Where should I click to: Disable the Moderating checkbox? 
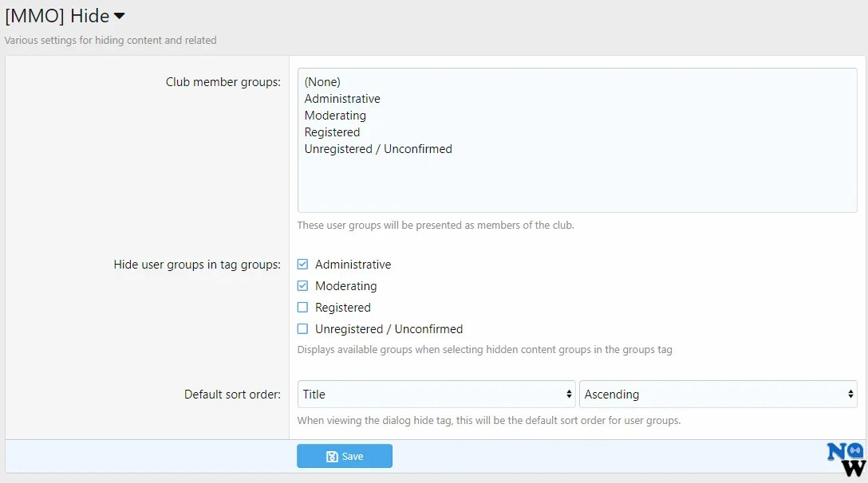click(x=302, y=286)
